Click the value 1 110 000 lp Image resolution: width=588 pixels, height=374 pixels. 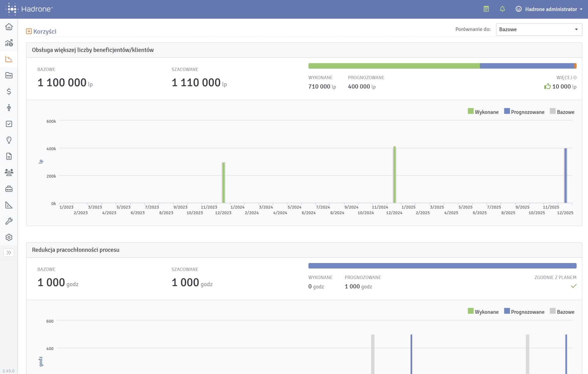[199, 83]
